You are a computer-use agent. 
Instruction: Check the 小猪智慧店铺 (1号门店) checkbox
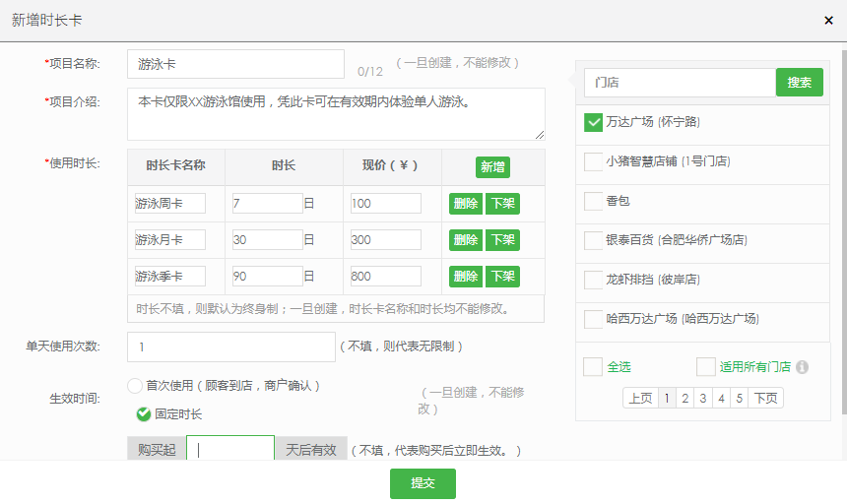pyautogui.click(x=593, y=161)
